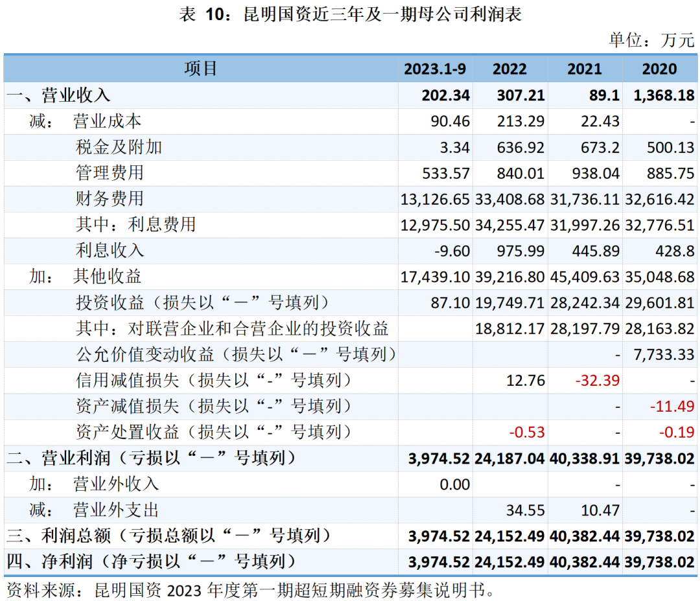This screenshot has width=700, height=601.
Task: Click the 2022 column header
Action: (509, 69)
